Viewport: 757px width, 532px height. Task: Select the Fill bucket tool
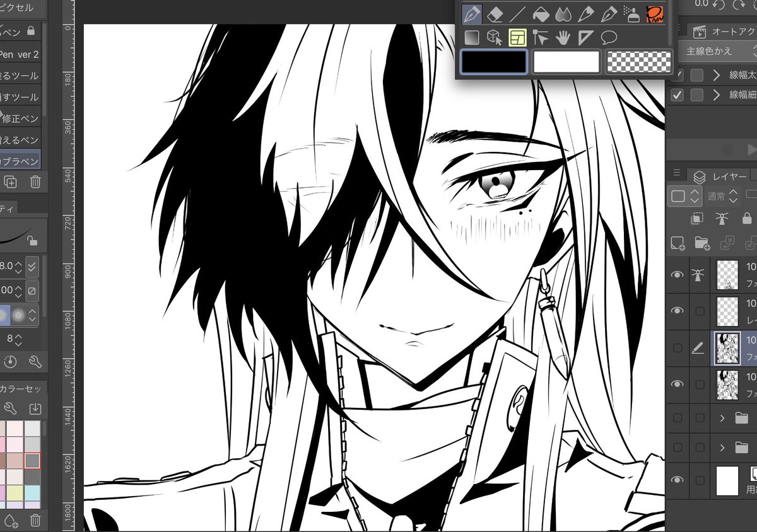pyautogui.click(x=541, y=13)
